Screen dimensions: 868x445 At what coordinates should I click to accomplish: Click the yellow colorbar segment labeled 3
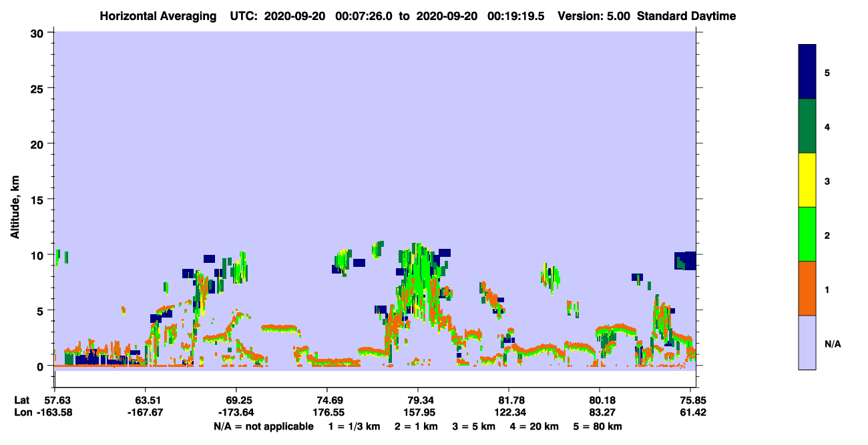tap(807, 180)
